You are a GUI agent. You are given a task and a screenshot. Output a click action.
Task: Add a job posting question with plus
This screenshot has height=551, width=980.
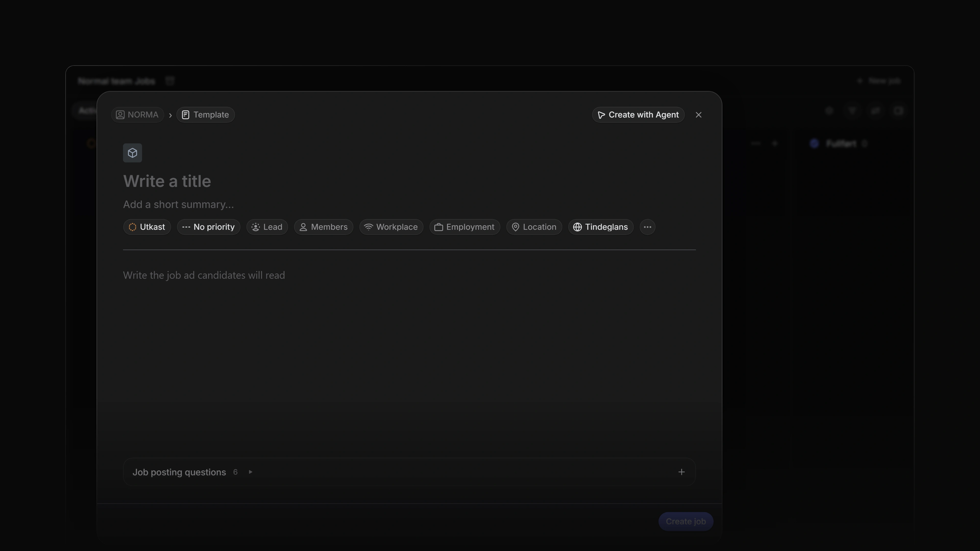[681, 472]
